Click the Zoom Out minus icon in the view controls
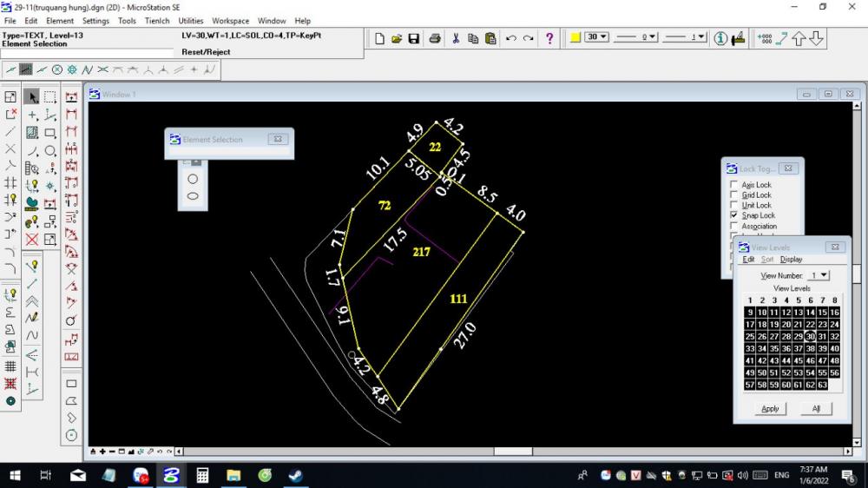 pyautogui.click(x=112, y=452)
